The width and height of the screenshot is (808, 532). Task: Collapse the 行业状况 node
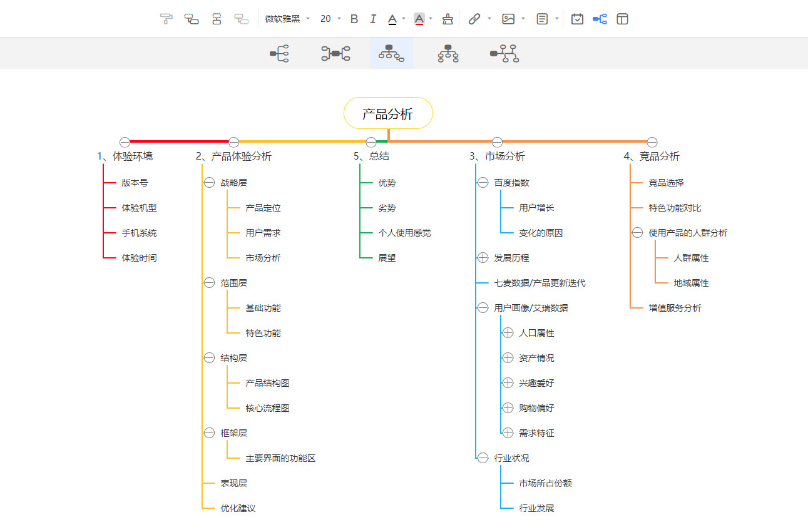483,458
